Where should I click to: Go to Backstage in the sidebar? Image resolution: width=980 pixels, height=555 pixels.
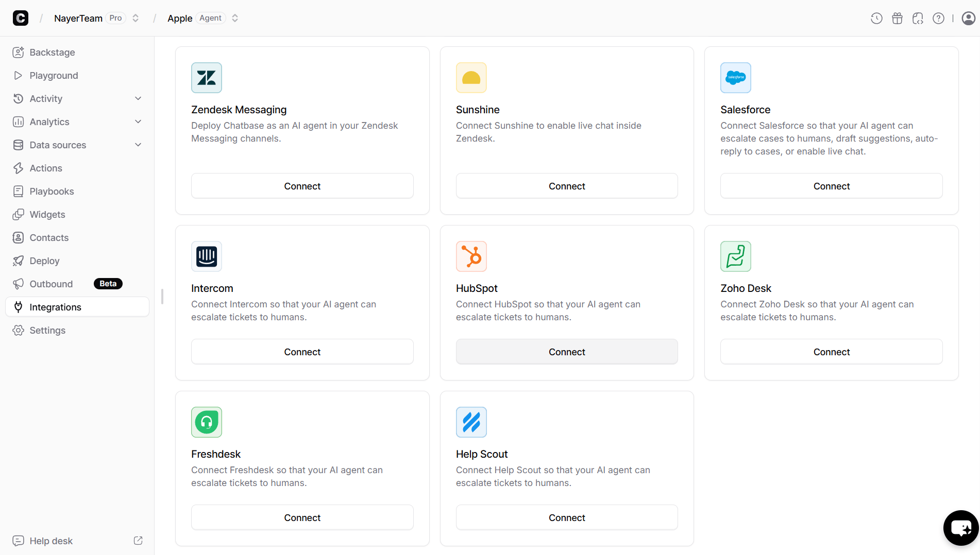pos(77,52)
